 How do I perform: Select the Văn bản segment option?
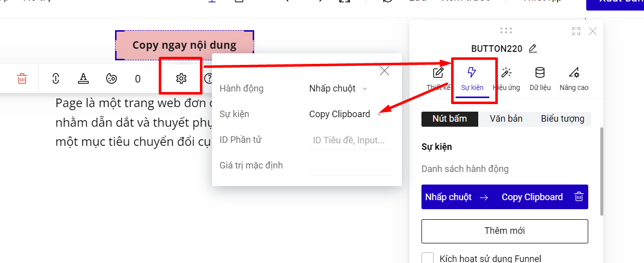pos(506,119)
